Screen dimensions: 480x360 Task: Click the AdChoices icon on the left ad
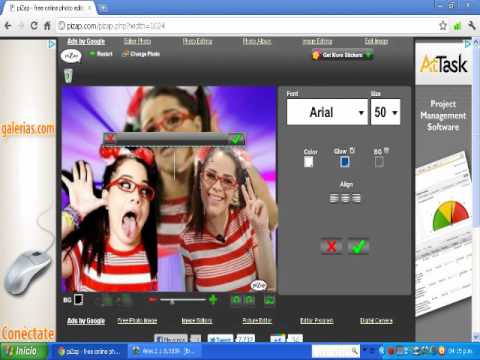(52, 44)
